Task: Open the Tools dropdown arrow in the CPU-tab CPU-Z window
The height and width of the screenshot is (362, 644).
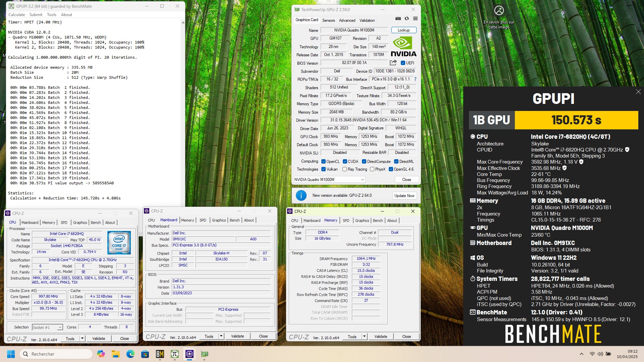Action: [x=82, y=339]
